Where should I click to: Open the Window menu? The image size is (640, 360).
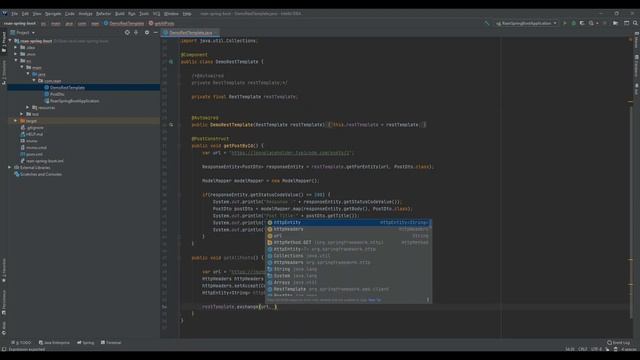point(171,13)
